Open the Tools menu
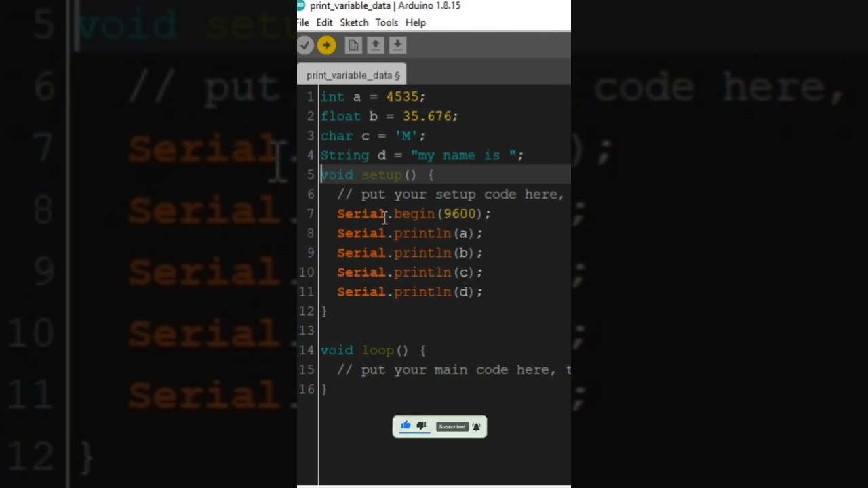Screen dimensions: 868x488 pos(387,22)
